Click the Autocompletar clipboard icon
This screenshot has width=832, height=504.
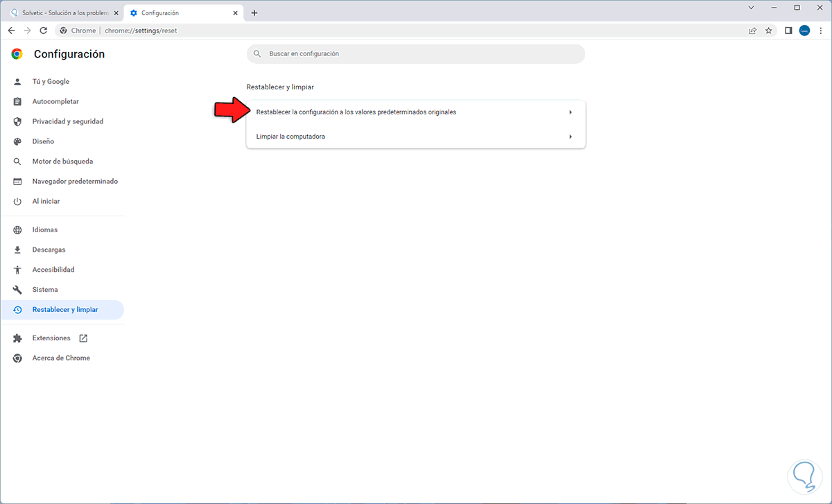click(18, 102)
